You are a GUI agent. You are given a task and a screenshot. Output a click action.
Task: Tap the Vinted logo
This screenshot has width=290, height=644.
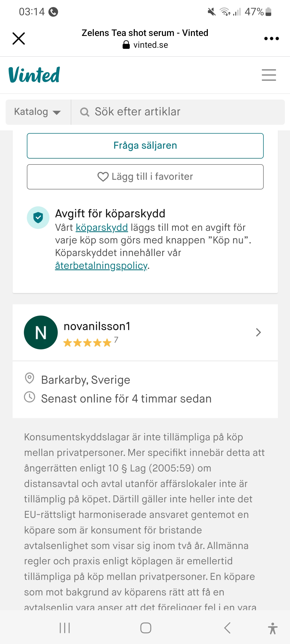(34, 75)
